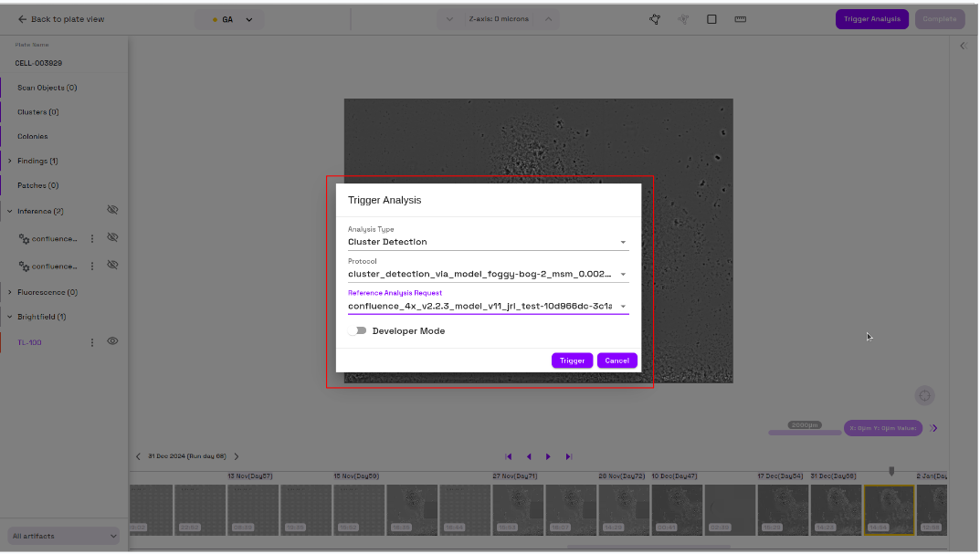980x554 pixels.
Task: Click the recenter crosshair icon
Action: [924, 395]
